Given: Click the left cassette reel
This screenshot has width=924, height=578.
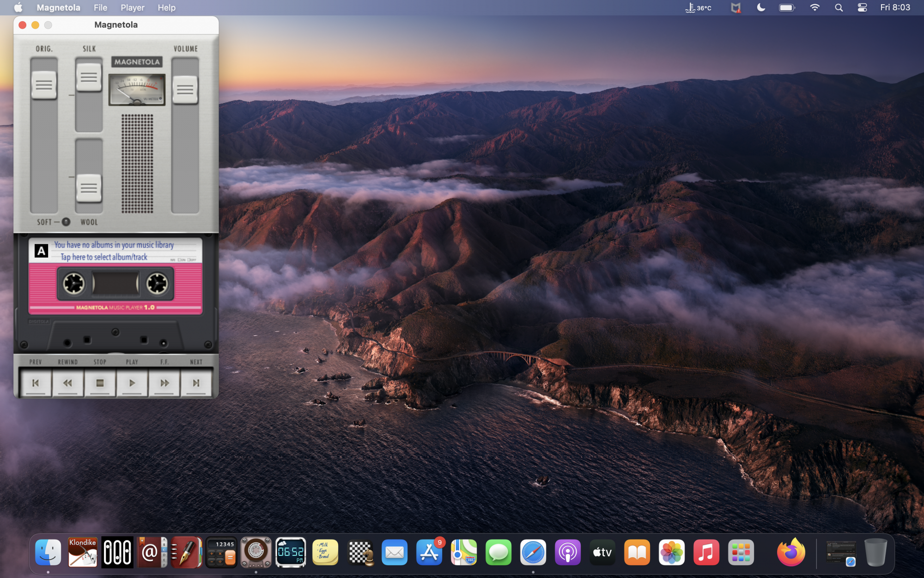Looking at the screenshot, I should point(74,283).
